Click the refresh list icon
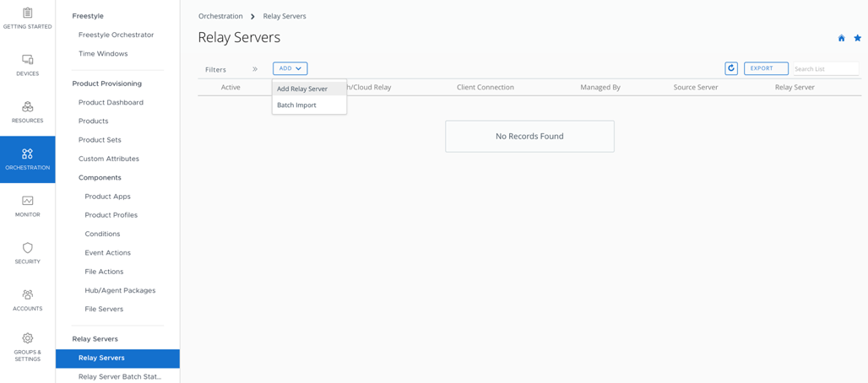 731,68
